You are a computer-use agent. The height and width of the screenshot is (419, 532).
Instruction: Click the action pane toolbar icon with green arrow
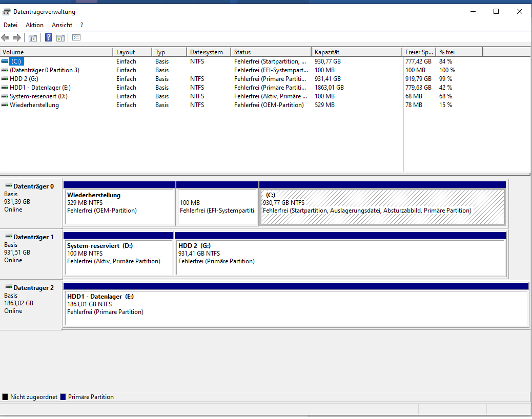coord(60,37)
